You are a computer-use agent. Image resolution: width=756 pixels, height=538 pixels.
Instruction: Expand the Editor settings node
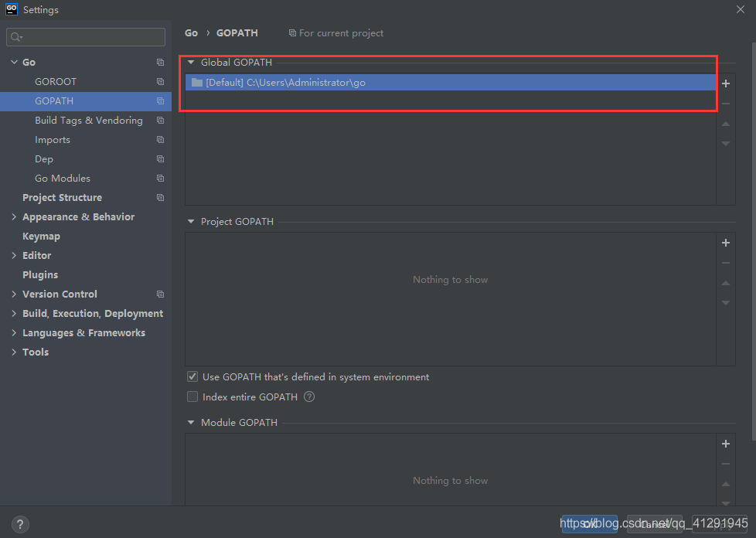[14, 256]
